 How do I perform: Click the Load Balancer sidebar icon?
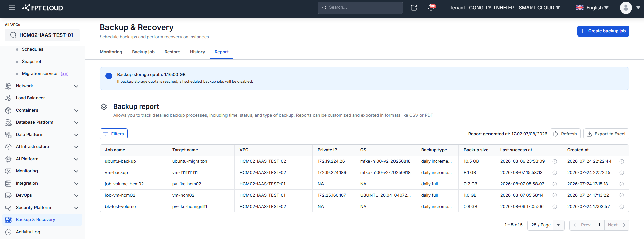(8, 98)
